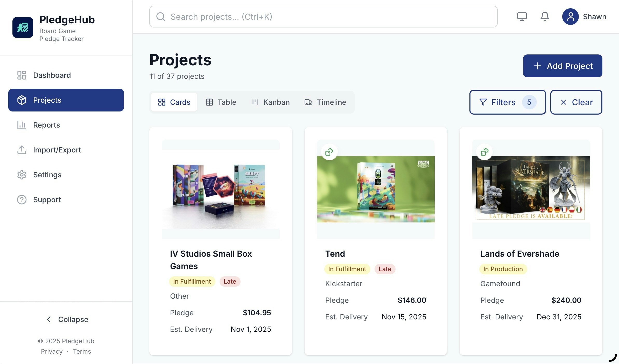Collapse the sidebar
The image size is (619, 364).
(x=66, y=319)
